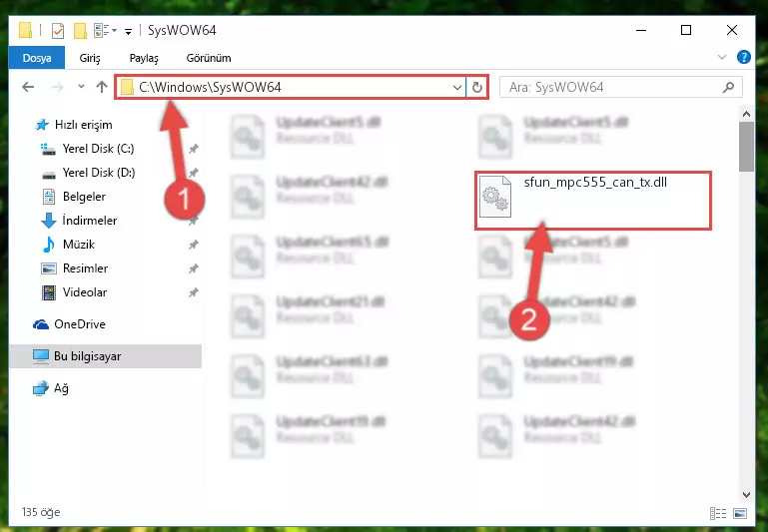The image size is (768, 532).
Task: Select sfun_mpc555_can_tx.dll file icon
Action: pyautogui.click(x=495, y=197)
